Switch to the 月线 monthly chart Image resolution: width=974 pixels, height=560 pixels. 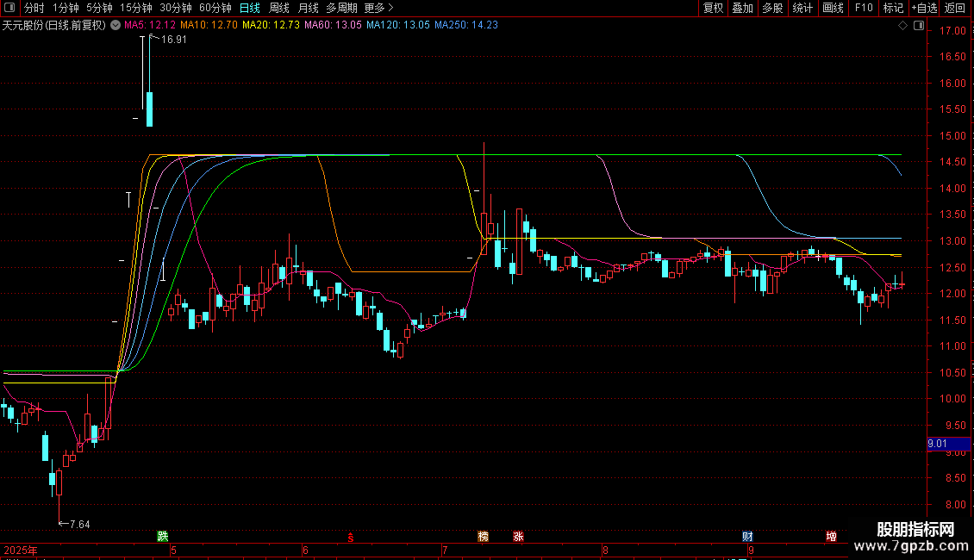(308, 8)
